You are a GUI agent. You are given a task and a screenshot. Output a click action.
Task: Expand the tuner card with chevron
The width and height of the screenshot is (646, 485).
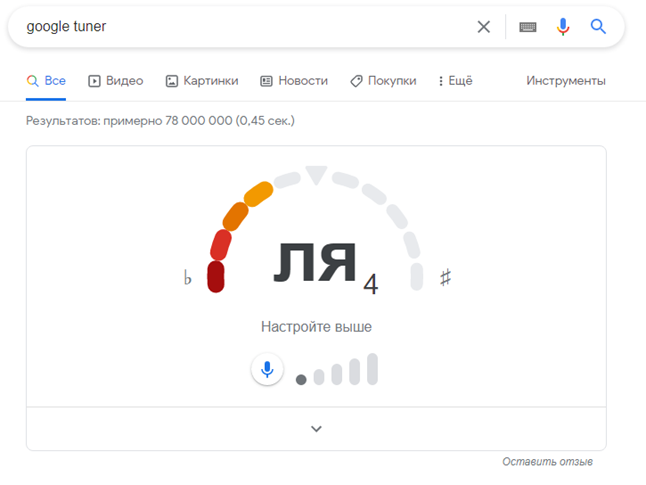tap(316, 429)
